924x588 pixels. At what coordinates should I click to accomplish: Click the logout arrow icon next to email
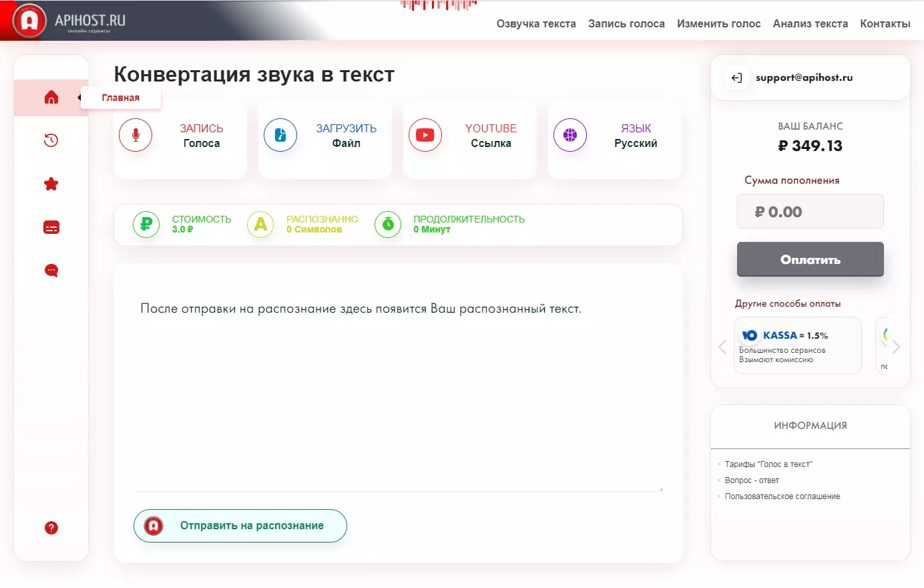coord(736,78)
